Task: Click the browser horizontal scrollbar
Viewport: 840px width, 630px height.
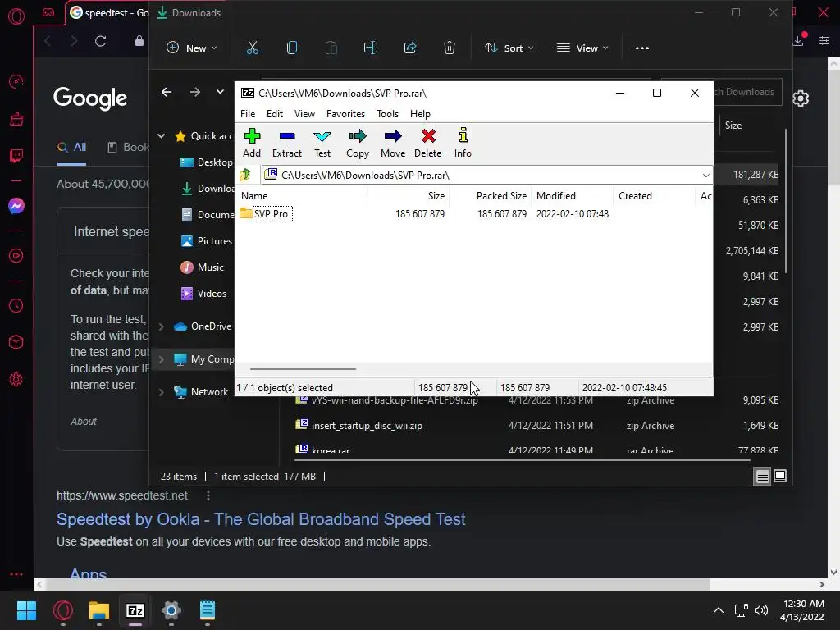Action: (377, 584)
